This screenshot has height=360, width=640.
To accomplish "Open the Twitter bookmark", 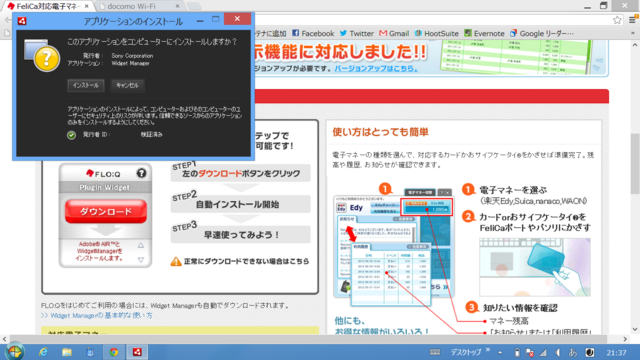I will (357, 33).
